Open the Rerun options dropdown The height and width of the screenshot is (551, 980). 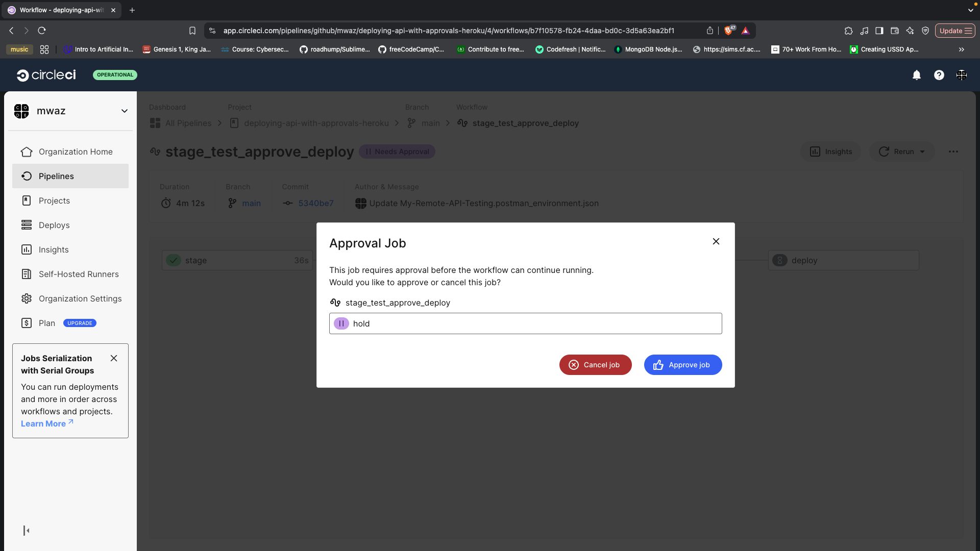point(922,152)
